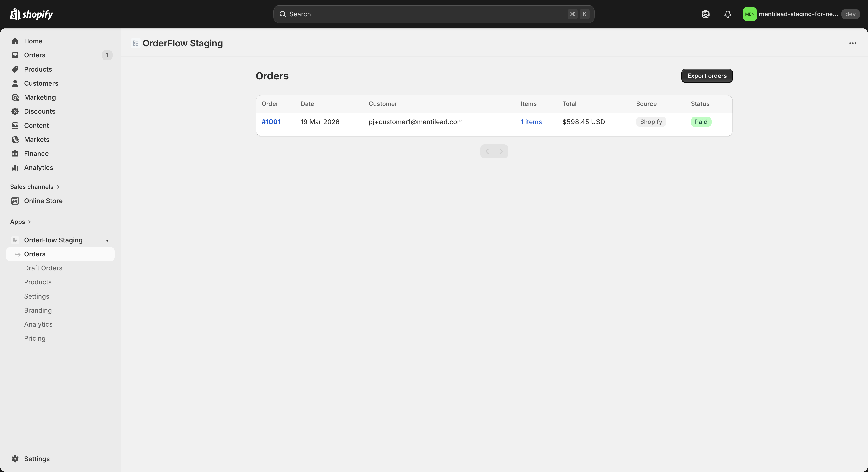Open Draft Orders under OrderFlow Staging
Screen dimensions: 868x472
(x=43, y=268)
